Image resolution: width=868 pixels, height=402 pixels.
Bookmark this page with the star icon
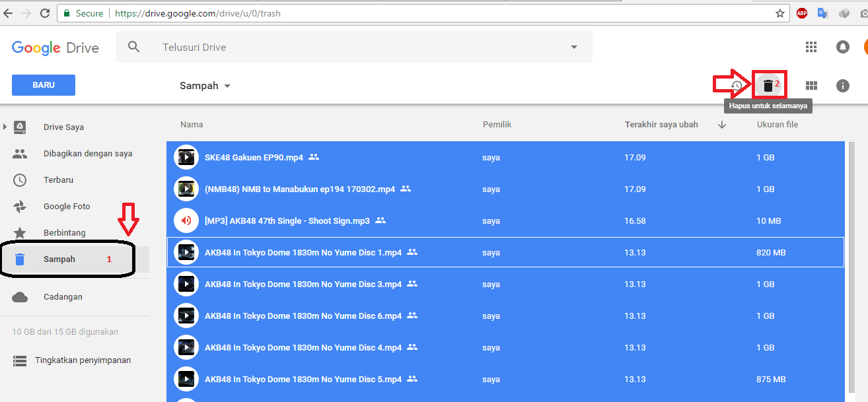coord(780,13)
